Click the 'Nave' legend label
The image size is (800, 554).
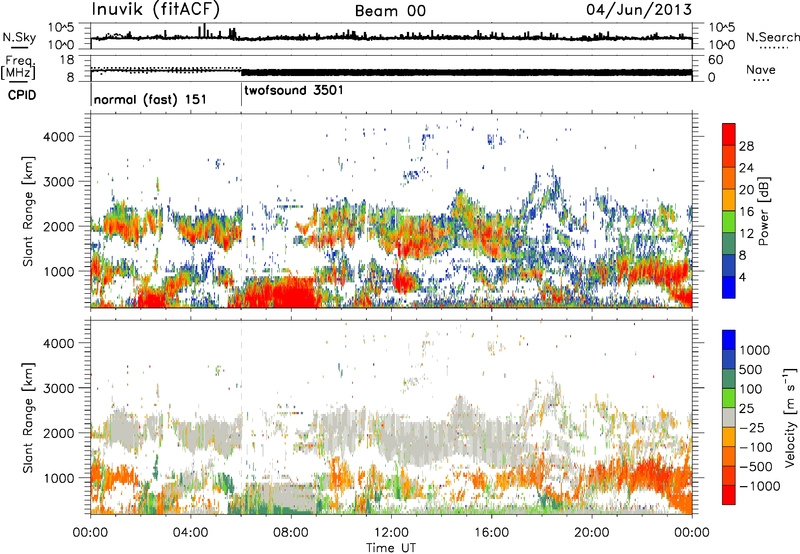point(760,70)
